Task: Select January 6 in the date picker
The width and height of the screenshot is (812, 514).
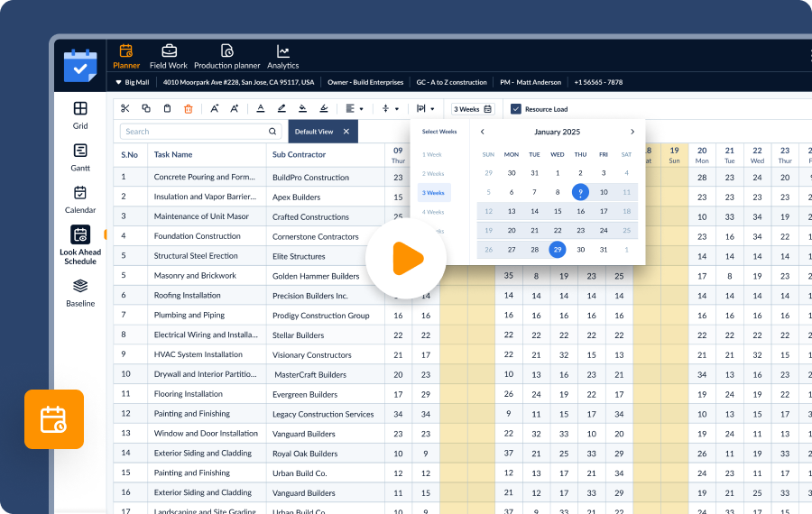Action: [x=512, y=192]
